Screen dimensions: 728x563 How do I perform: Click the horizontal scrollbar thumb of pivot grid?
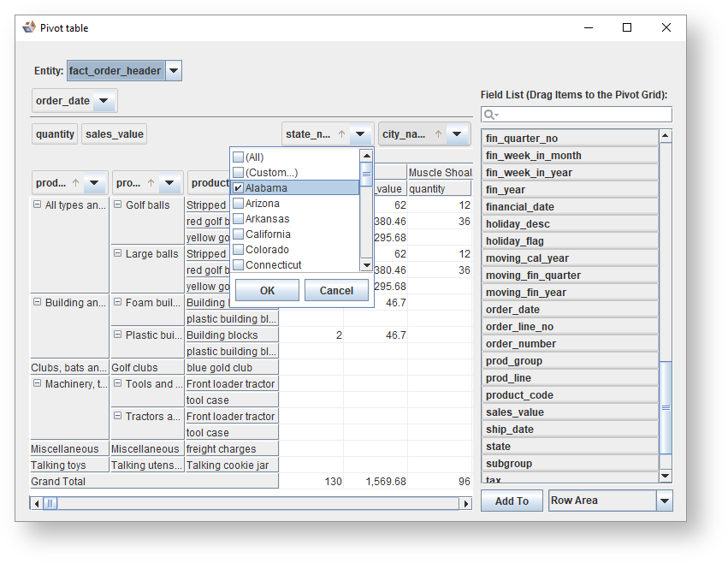click(50, 504)
